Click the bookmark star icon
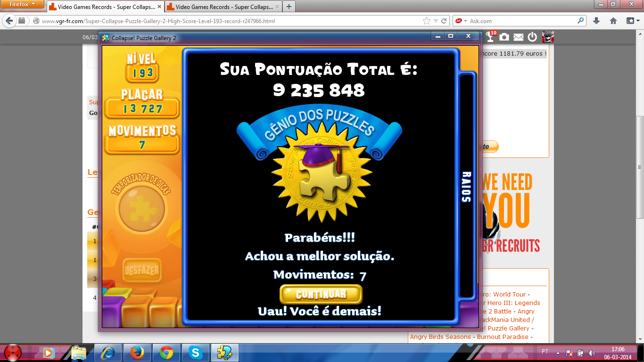644x362 pixels. tap(427, 21)
